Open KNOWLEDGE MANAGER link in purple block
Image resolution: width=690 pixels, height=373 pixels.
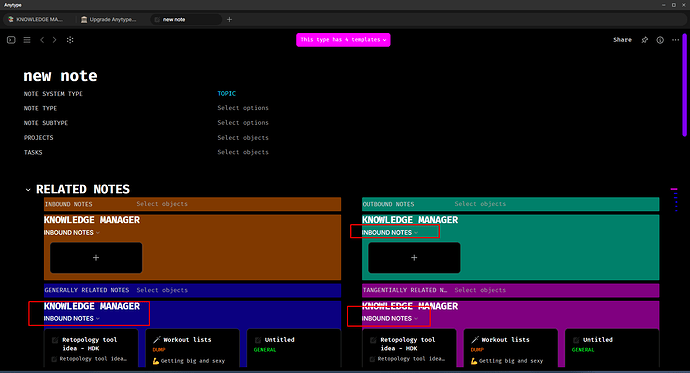click(x=410, y=306)
